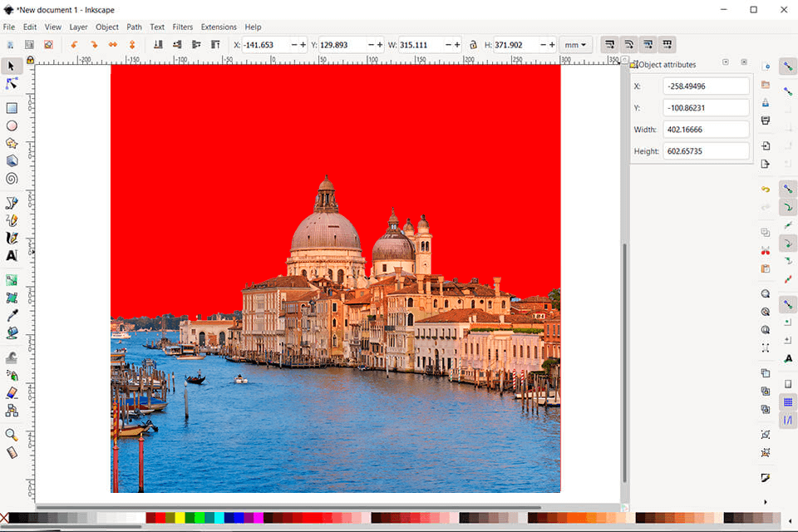798x532 pixels.
Task: Select the Ellipse tool
Action: [12, 126]
